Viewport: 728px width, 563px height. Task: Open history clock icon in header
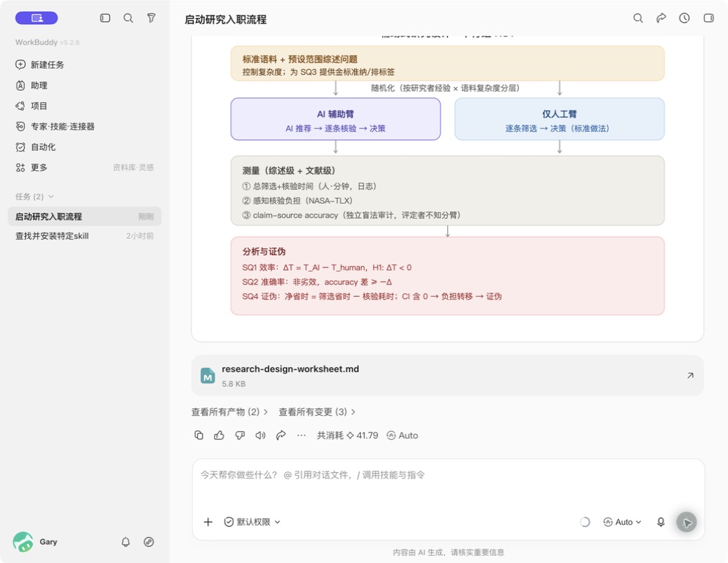684,18
